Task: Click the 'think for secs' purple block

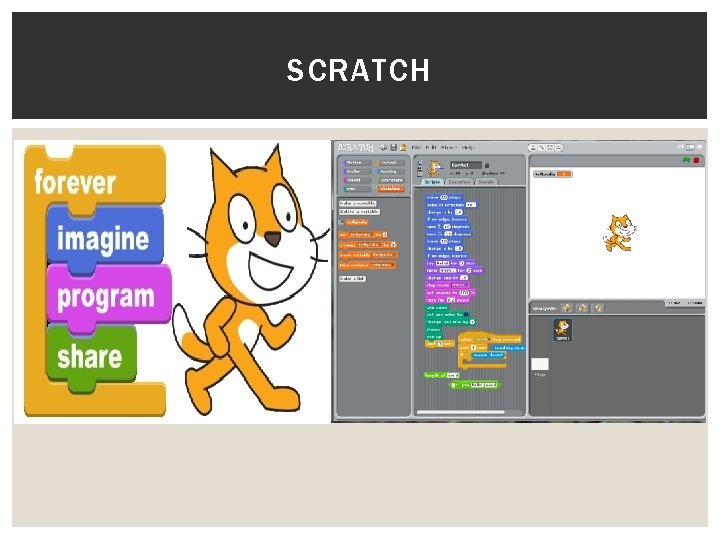Action: 454,270
